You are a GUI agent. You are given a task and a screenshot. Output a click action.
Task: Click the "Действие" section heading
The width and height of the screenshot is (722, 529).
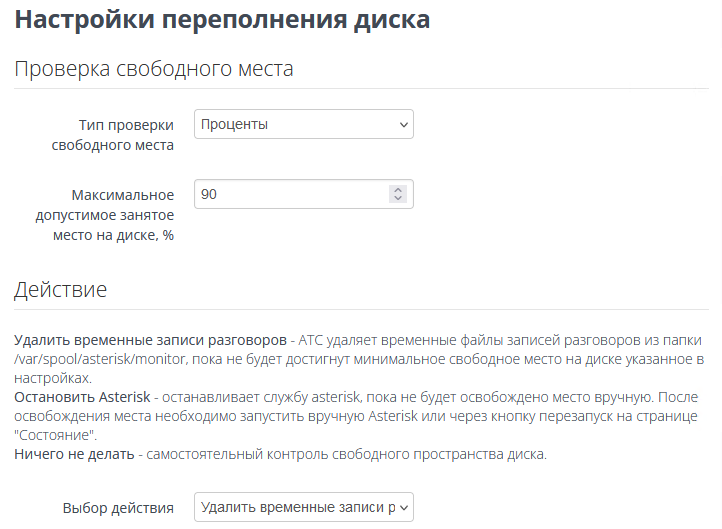point(60,290)
